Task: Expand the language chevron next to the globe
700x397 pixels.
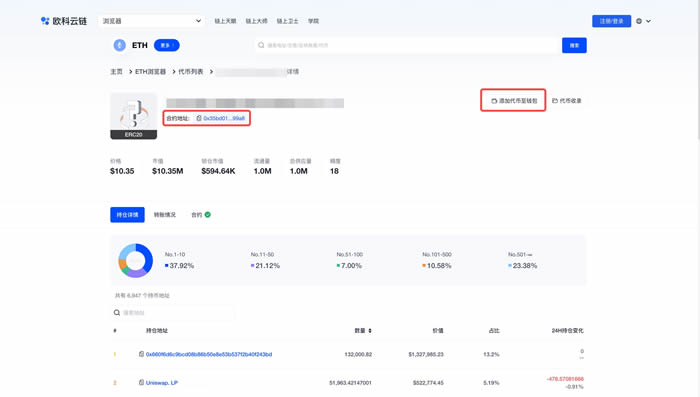Action: [x=648, y=21]
